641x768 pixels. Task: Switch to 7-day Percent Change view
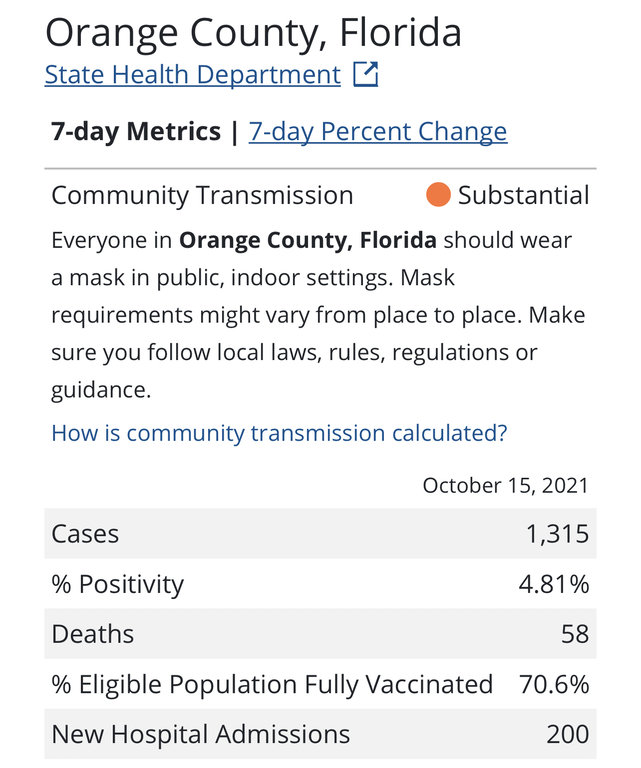(x=378, y=132)
